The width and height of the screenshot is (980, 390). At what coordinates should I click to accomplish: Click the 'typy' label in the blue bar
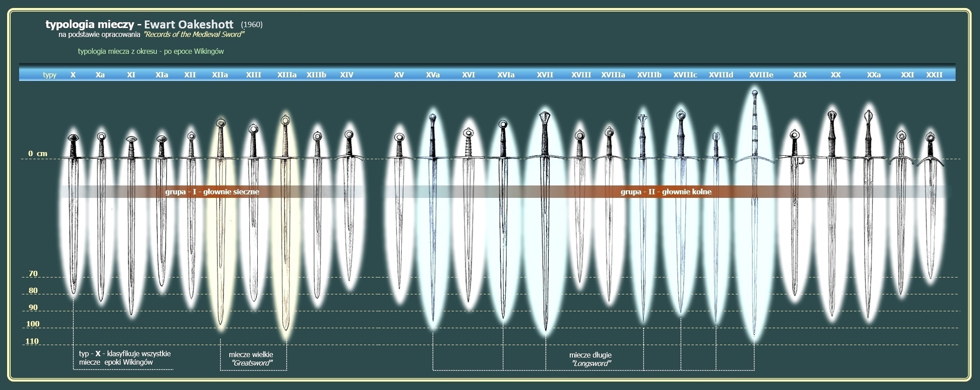(x=50, y=75)
